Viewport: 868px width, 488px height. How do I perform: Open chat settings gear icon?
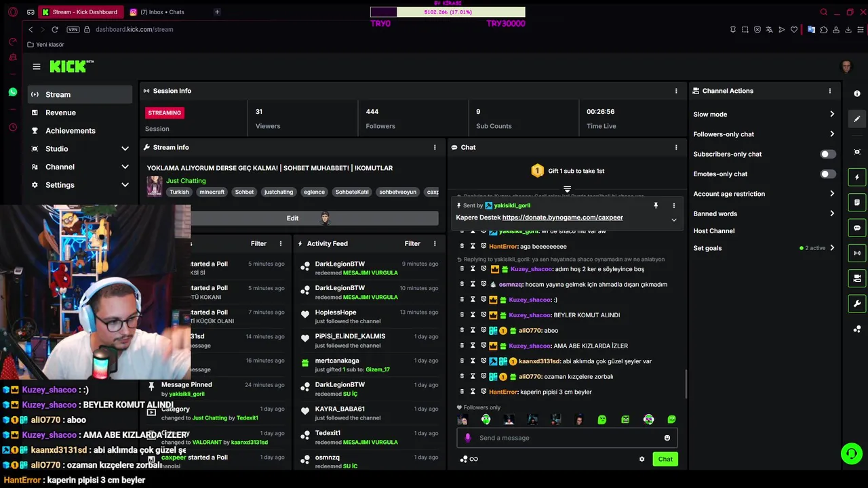coord(642,459)
